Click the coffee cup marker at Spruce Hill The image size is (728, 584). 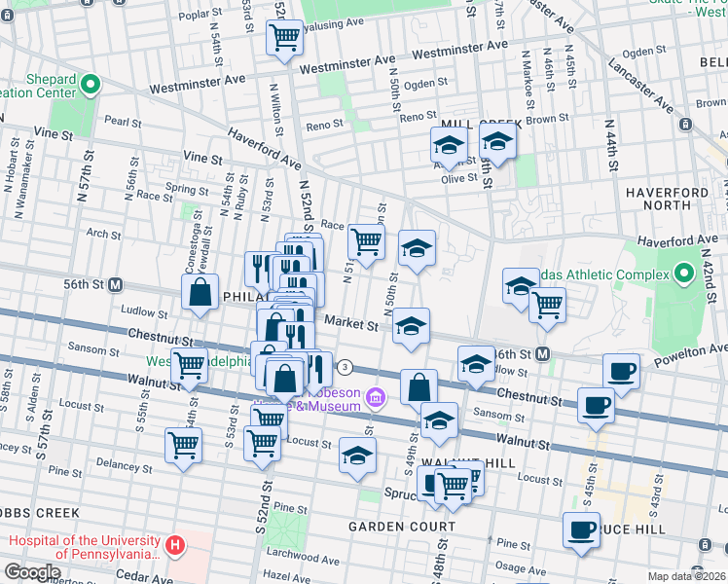581,530
